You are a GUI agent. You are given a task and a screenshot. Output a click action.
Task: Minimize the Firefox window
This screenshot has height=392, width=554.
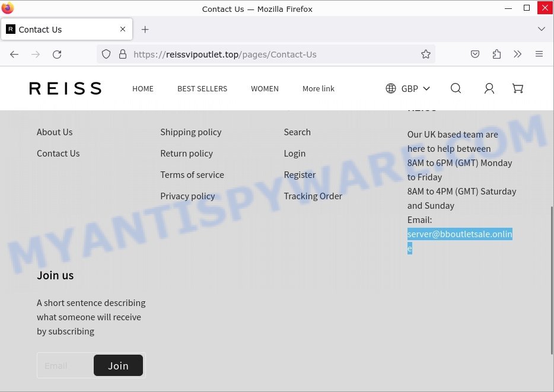(x=508, y=8)
